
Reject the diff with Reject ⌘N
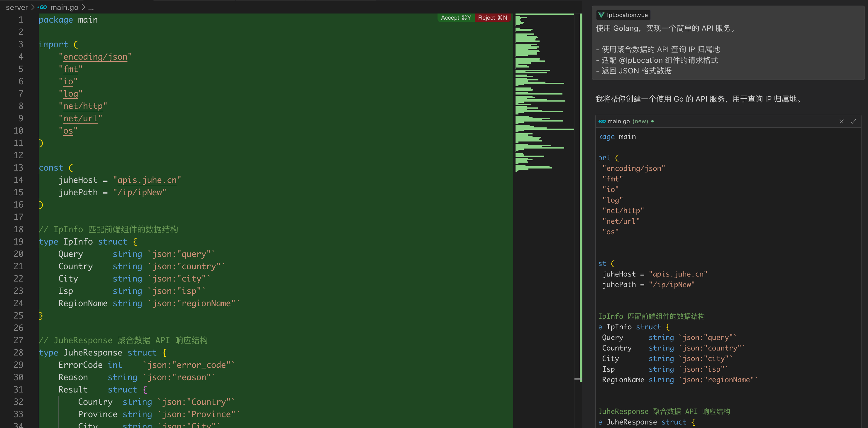pos(492,18)
